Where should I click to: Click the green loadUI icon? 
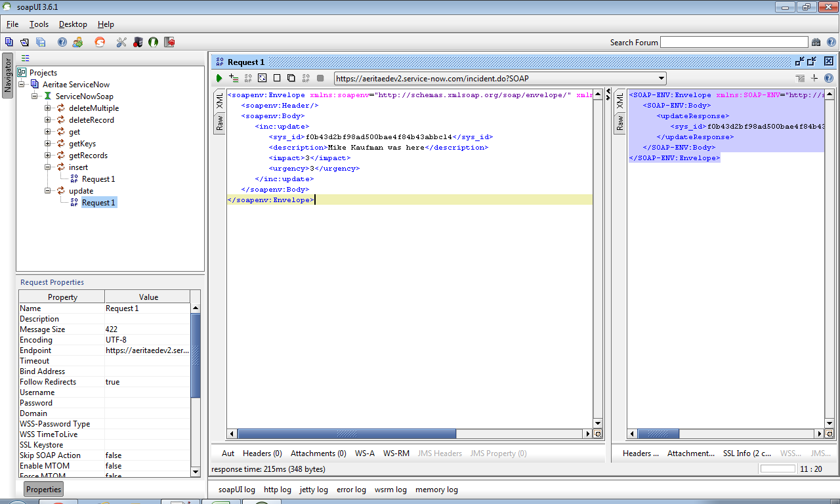[153, 42]
